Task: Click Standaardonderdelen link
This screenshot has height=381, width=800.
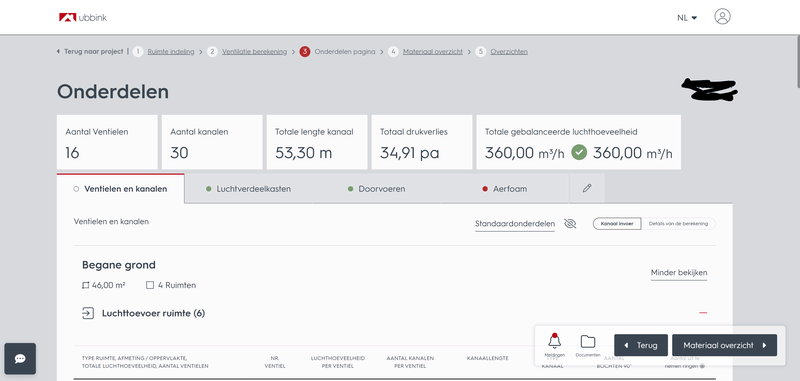Action: [x=515, y=223]
